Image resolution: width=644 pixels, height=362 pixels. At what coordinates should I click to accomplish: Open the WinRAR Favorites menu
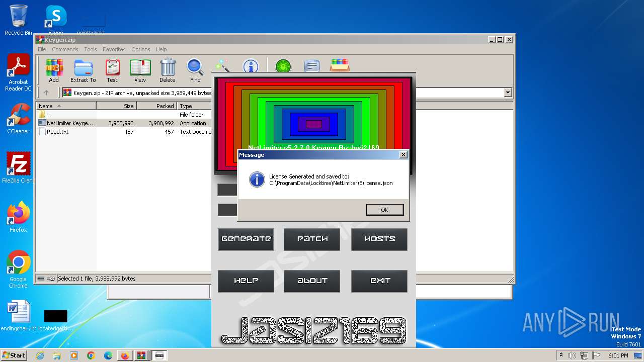(x=114, y=49)
